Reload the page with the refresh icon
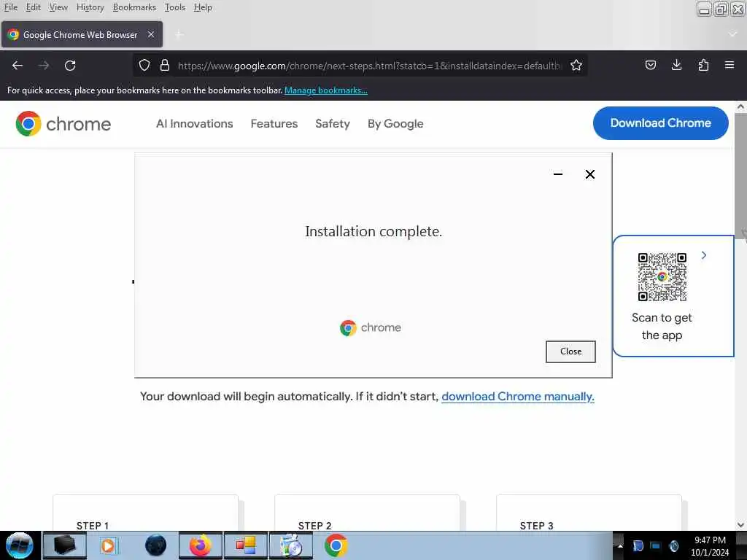 pyautogui.click(x=70, y=65)
